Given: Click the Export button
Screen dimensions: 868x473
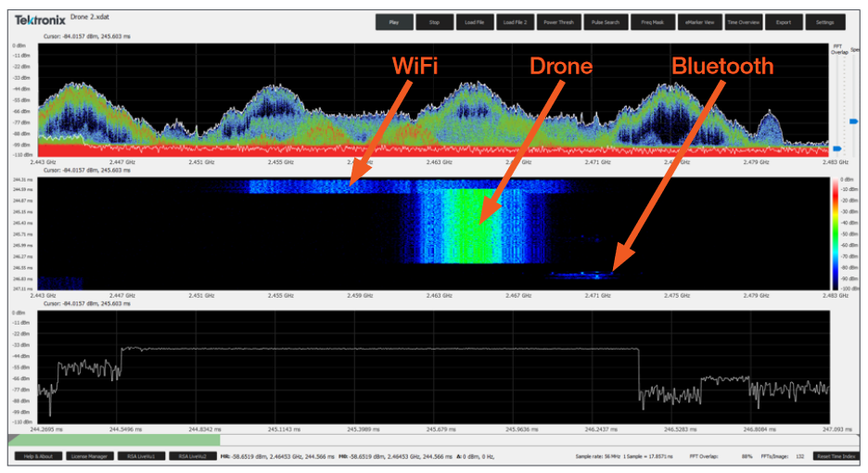Looking at the screenshot, I should click(784, 21).
